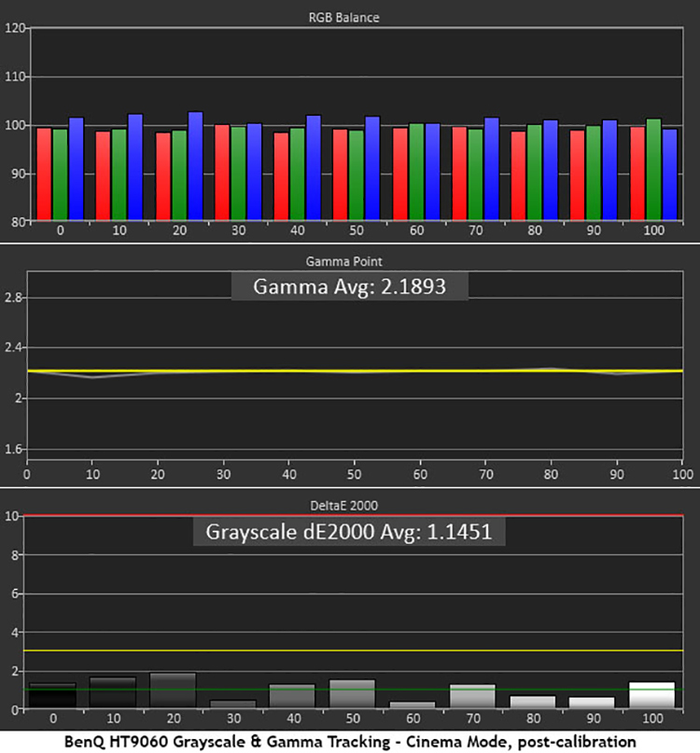The image size is (700, 753).
Task: Click the Gamma Point chart title
Action: click(350, 262)
